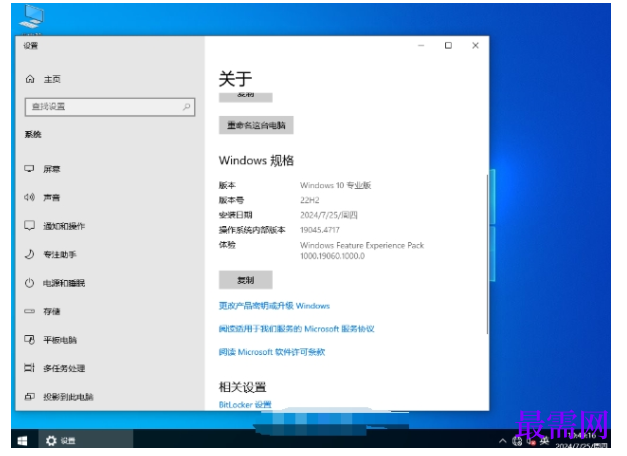This screenshot has height=456, width=627.
Task: Open This PC desktop icon
Action: click(32, 18)
